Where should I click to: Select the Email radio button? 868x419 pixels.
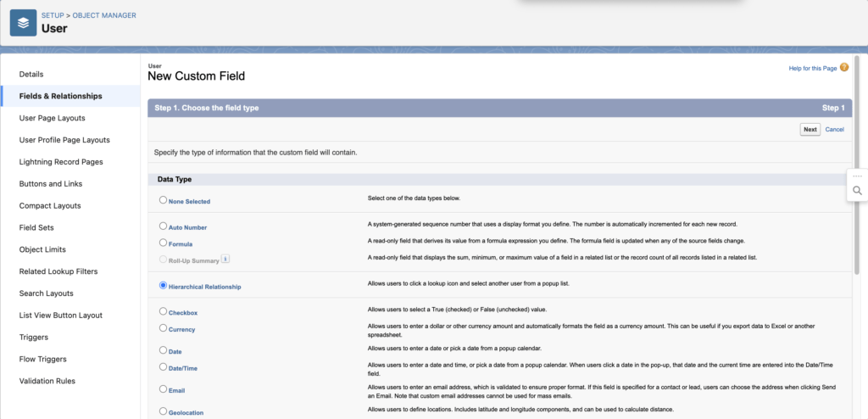pyautogui.click(x=164, y=389)
